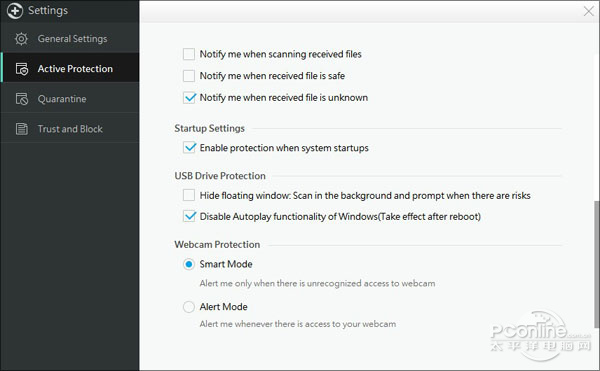
Task: Click the Smart Mode description text
Action: (317, 283)
